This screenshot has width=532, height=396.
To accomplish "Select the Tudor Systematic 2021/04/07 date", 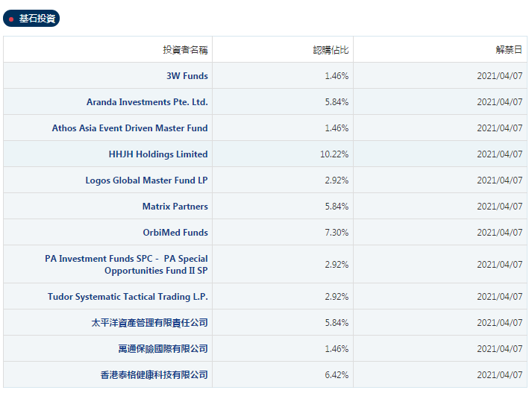I will coord(500,297).
